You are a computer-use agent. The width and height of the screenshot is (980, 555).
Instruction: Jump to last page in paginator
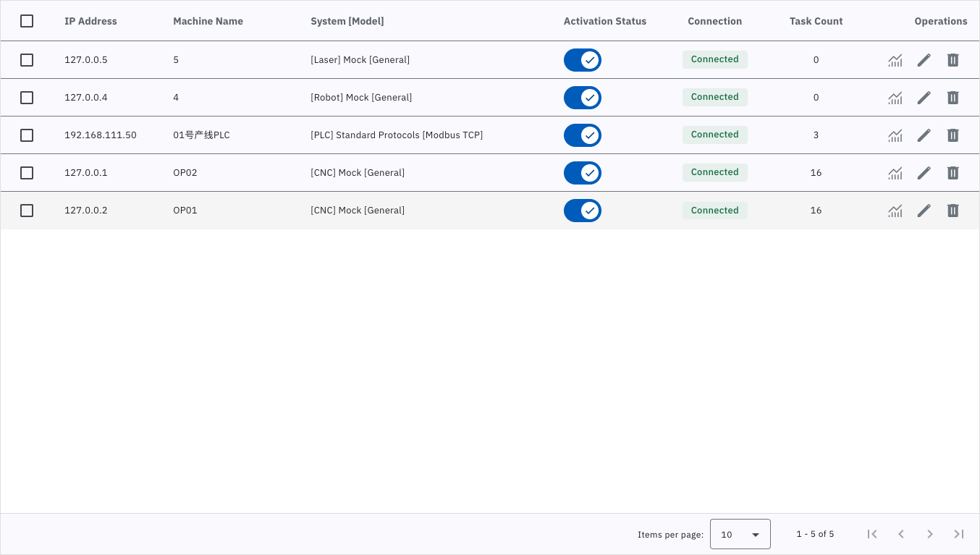click(959, 534)
